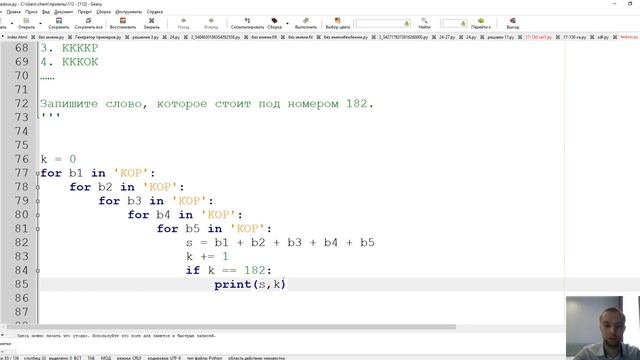
Task: Clear the toolbar search field icon
Action: click(407, 24)
